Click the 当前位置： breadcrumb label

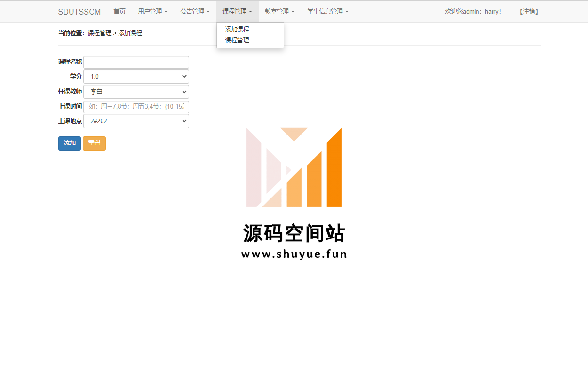[72, 33]
